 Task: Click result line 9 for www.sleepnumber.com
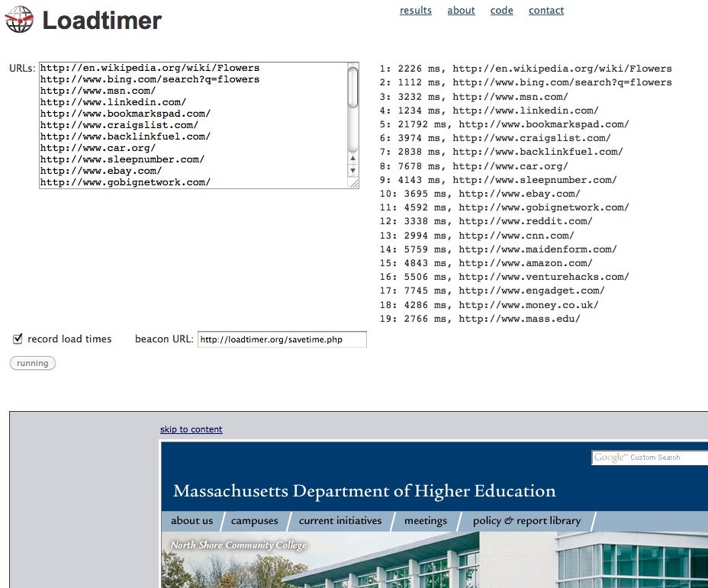point(498,180)
